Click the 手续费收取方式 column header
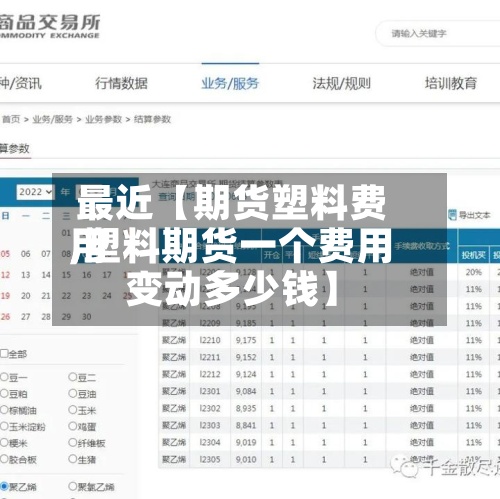Image resolution: width=500 pixels, height=499 pixels. pos(422,246)
